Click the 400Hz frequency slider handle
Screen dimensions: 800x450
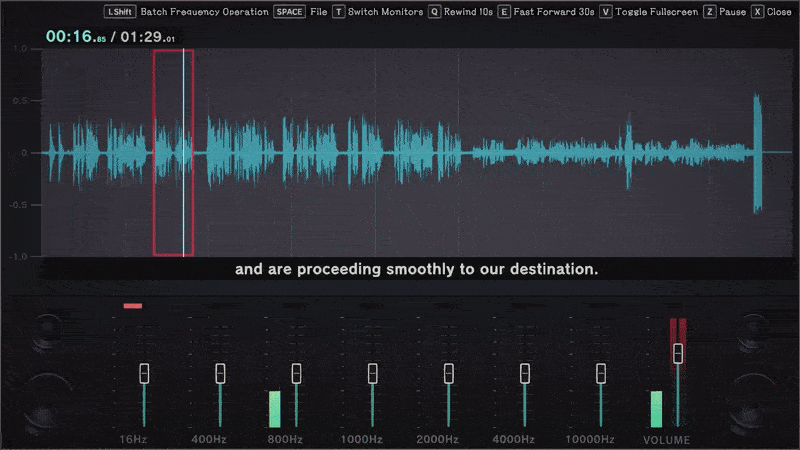(220, 373)
